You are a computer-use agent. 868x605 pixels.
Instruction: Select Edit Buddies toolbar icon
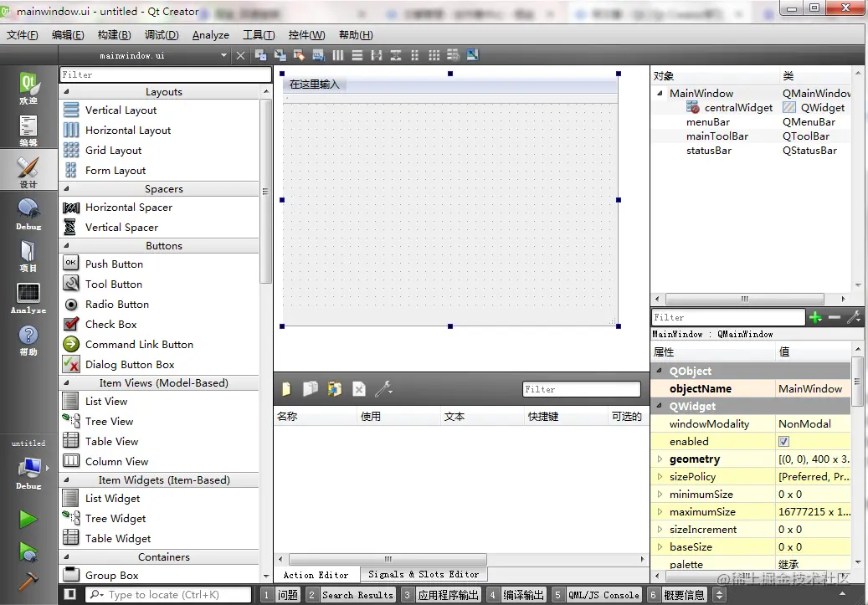pos(300,54)
